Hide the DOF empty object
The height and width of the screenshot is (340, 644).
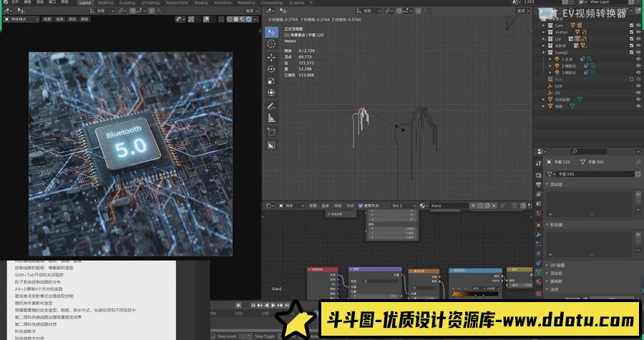point(638,86)
